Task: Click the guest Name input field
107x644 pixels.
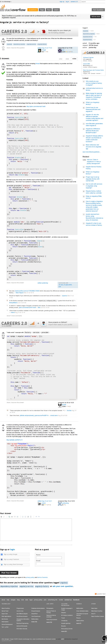Action: 49,558
